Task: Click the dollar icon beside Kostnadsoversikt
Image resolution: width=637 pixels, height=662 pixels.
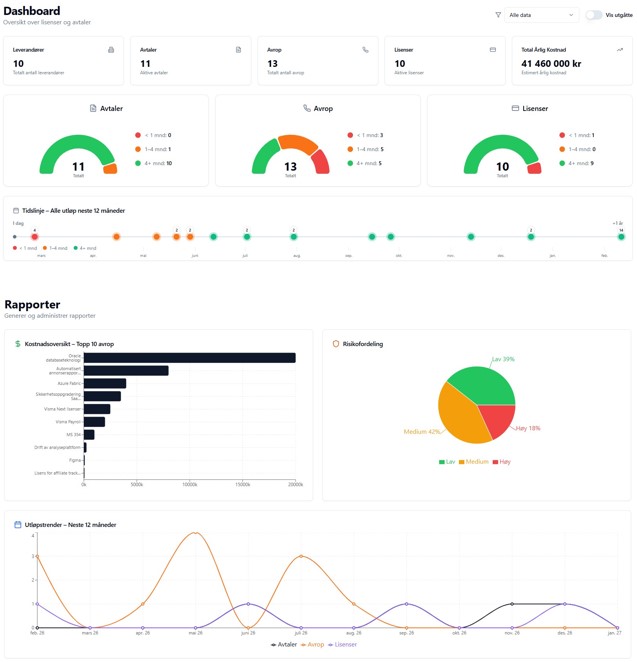Action: tap(18, 344)
